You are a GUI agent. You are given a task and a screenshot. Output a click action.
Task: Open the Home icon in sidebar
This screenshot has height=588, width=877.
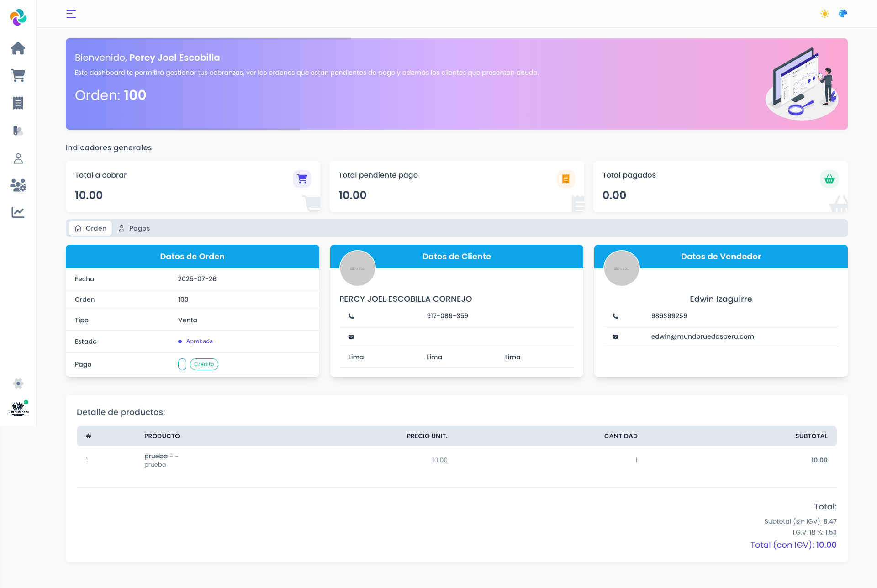(18, 48)
